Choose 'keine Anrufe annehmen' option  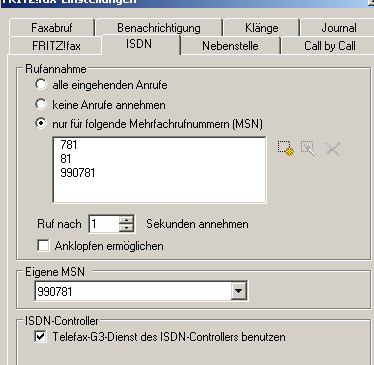41,104
